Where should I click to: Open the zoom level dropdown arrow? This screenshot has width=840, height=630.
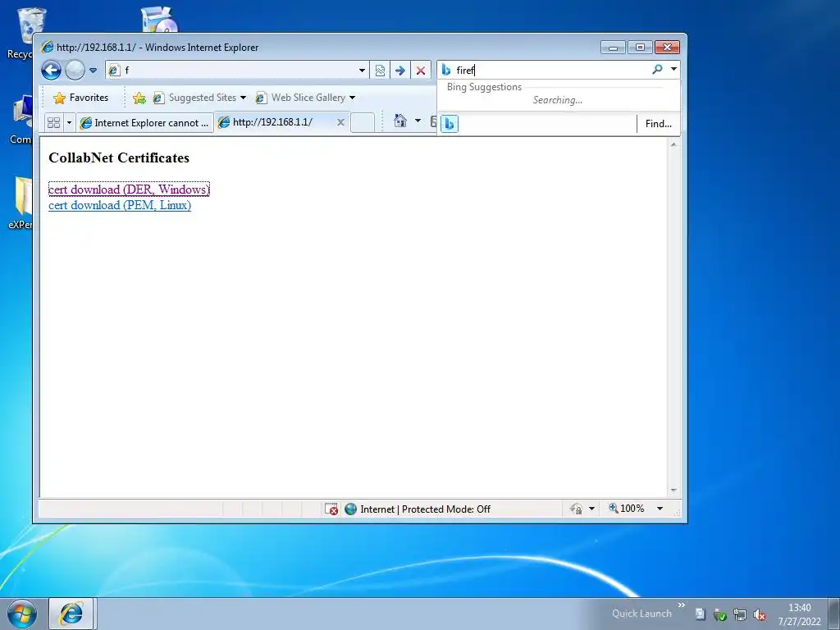pos(660,509)
